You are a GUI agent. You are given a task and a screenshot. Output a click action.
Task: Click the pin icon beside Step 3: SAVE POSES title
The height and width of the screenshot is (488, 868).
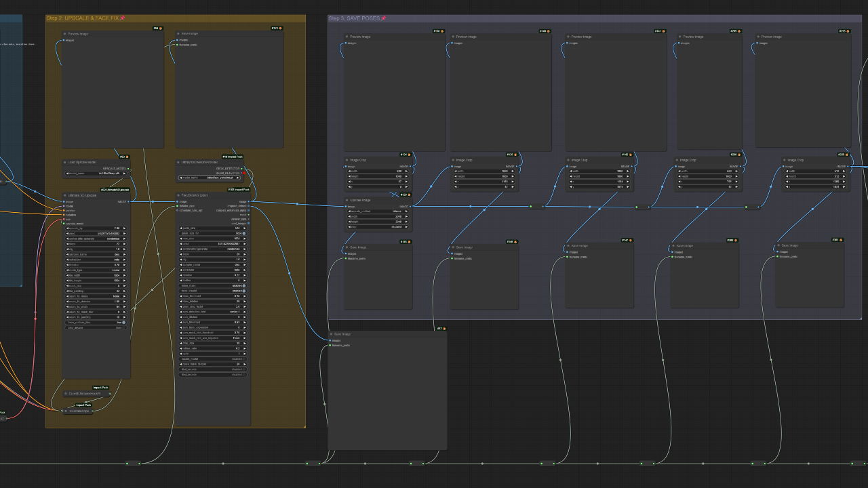(385, 18)
